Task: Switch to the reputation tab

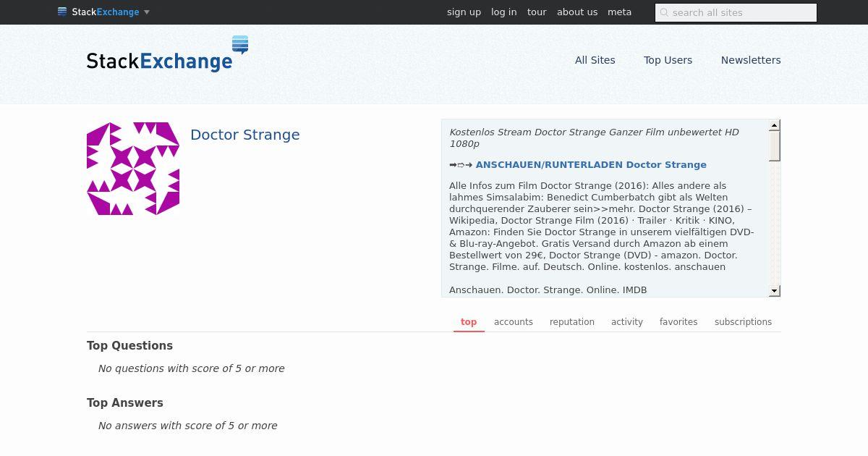Action: click(572, 322)
